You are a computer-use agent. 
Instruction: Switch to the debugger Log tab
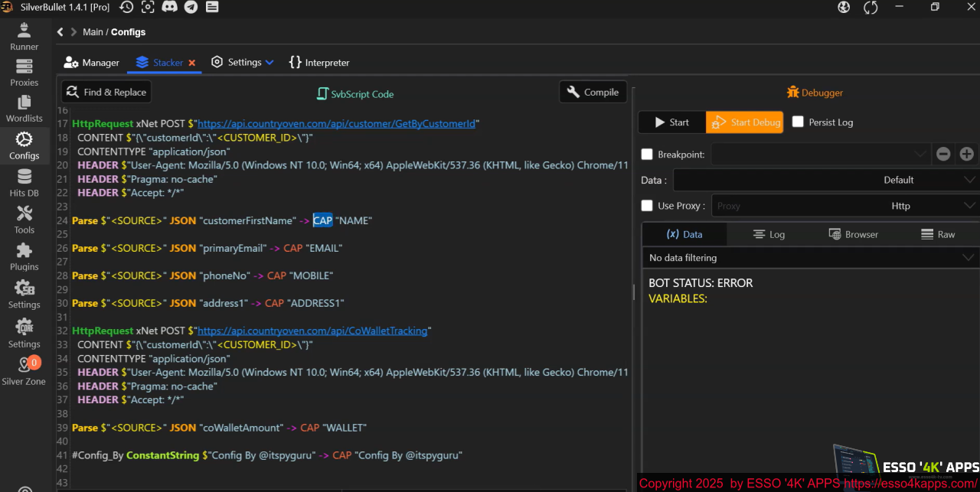pos(769,234)
